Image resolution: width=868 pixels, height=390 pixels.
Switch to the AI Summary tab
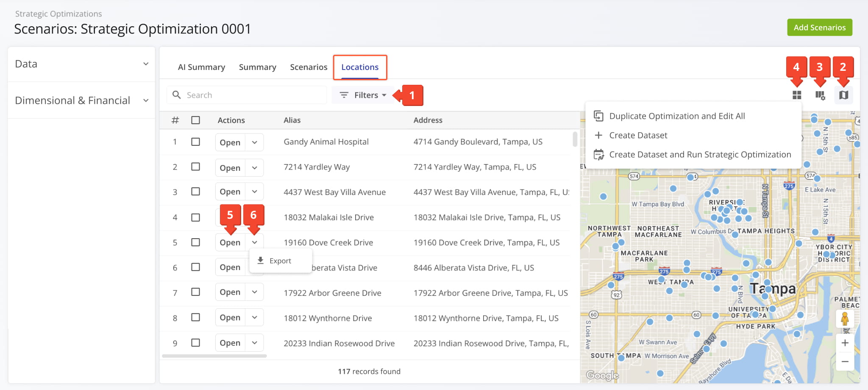coord(201,67)
